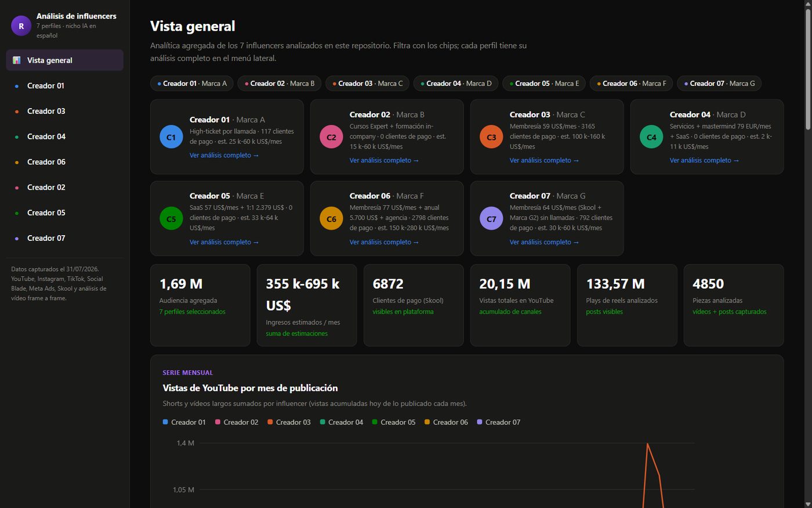
Task: Open Creador 05 in the sidebar
Action: coord(64,213)
